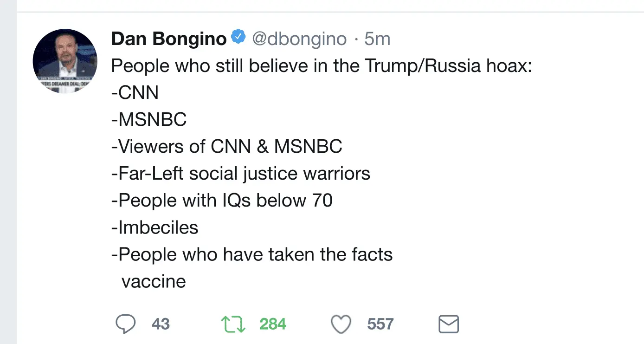Image resolution: width=644 pixels, height=344 pixels.
Task: Click the word "vaccine" on the last line
Action: click(154, 281)
